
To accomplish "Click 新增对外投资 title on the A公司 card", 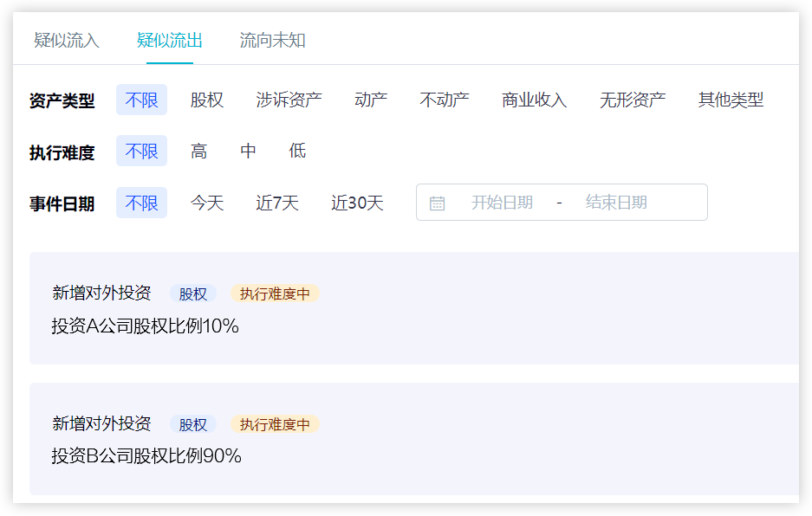I will point(101,293).
